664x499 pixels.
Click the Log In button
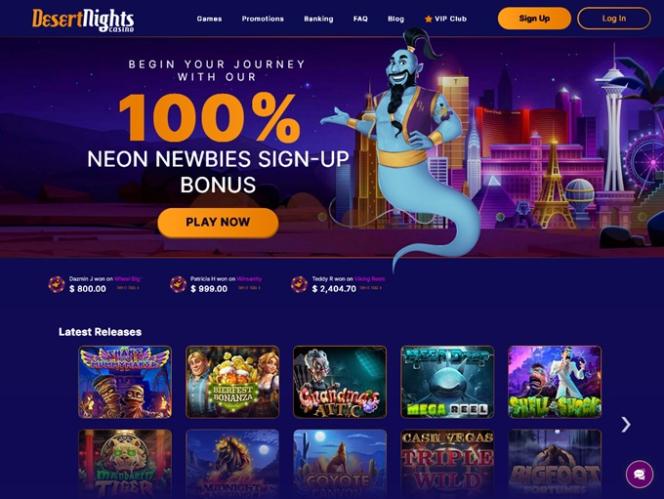pyautogui.click(x=614, y=18)
